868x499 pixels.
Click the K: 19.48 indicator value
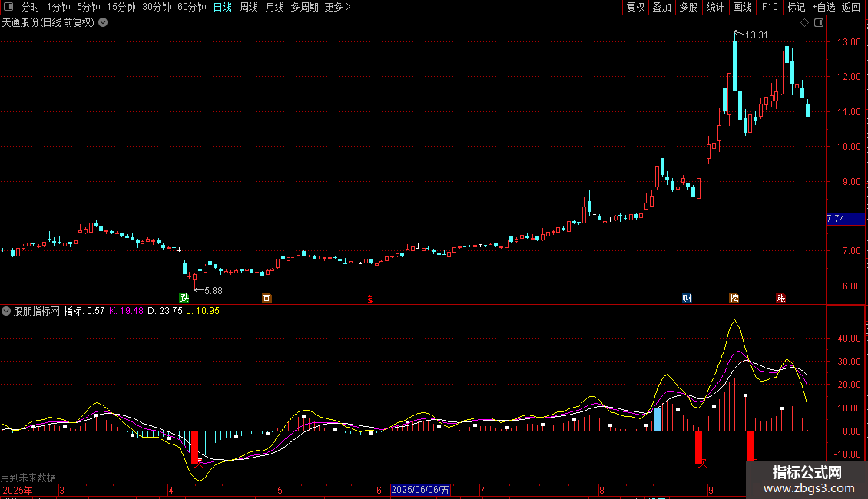tap(126, 311)
